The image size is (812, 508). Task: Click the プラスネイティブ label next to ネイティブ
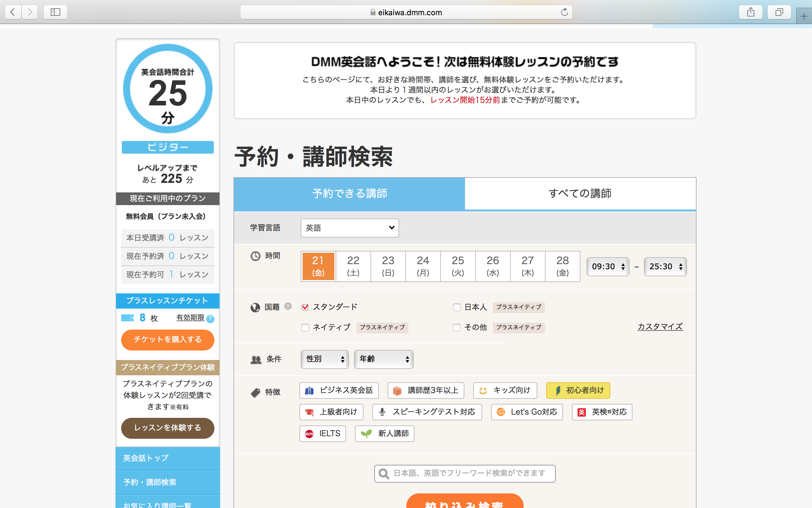(382, 328)
